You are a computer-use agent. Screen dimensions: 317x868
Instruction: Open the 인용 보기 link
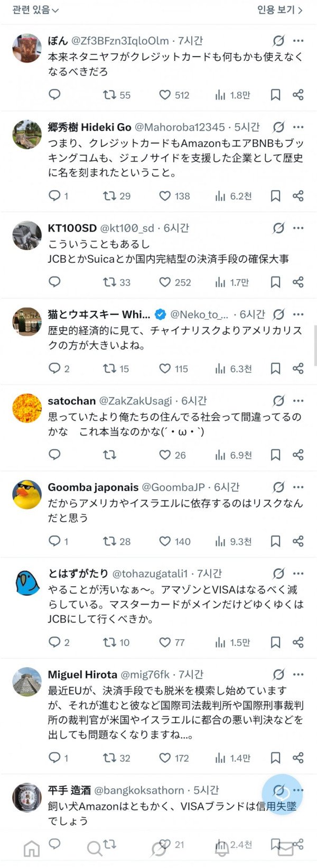tap(279, 10)
